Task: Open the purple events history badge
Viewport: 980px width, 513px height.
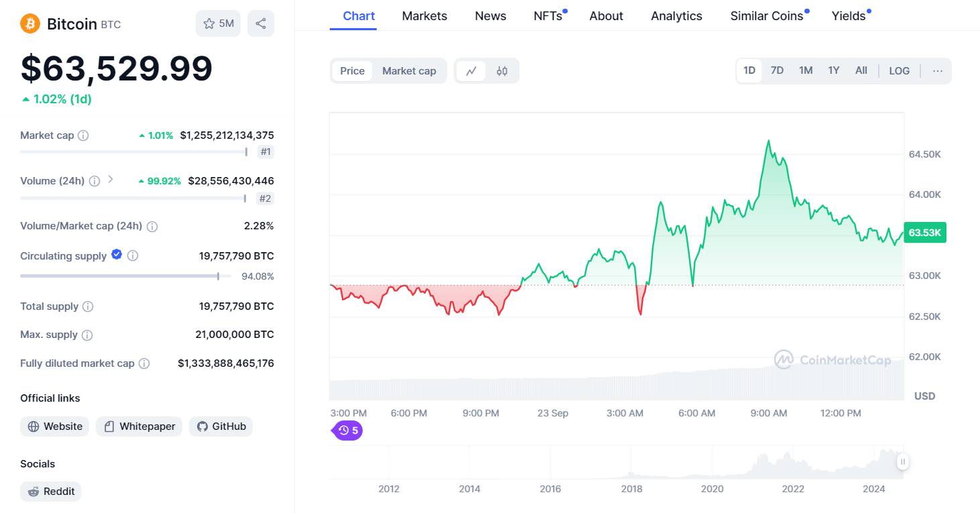Action: click(348, 431)
